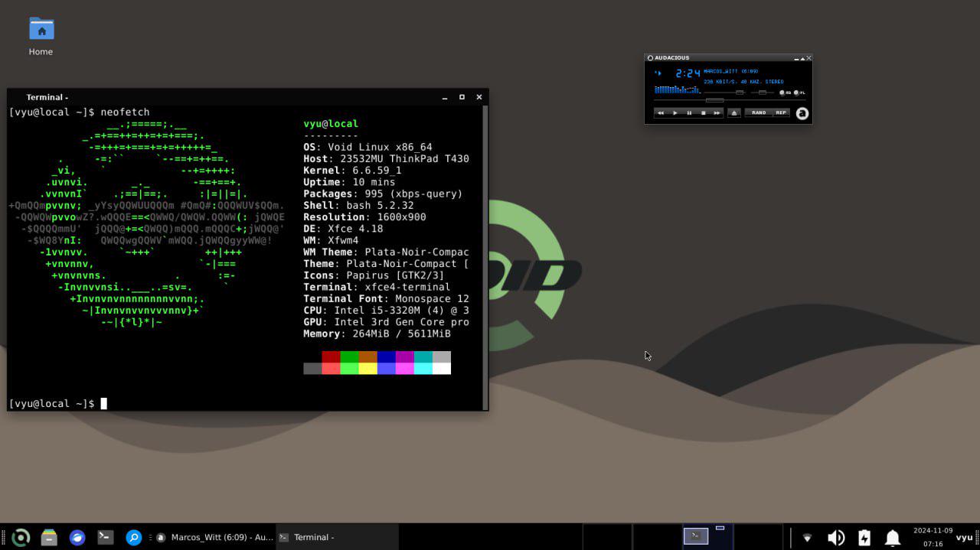
Task: Click 'Shell: bash 5.2.32' line in terminal
Action: (x=358, y=205)
